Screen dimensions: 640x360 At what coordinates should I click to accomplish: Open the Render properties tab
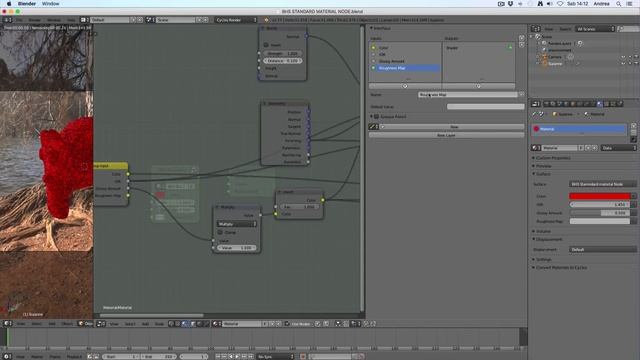point(547,104)
